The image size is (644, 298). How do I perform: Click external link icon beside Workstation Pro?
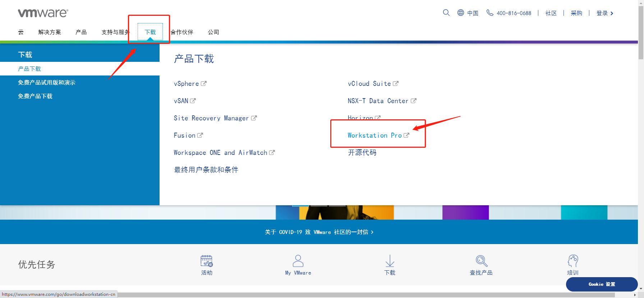coord(406,135)
